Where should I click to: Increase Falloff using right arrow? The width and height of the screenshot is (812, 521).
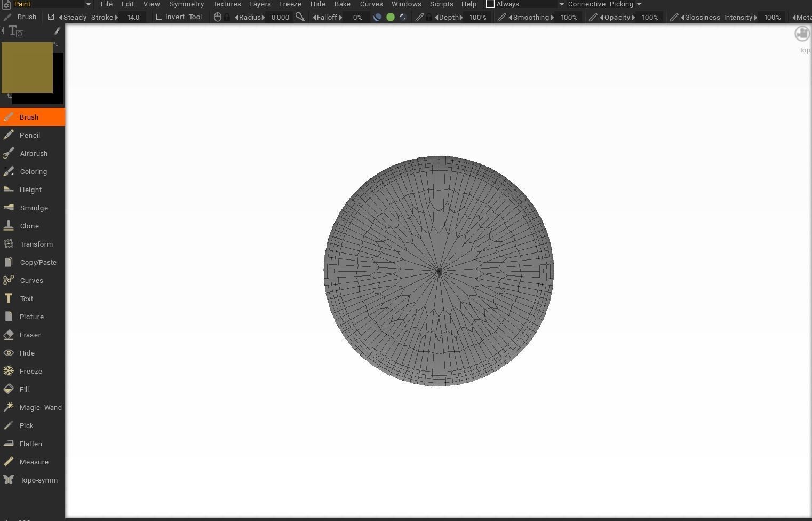pyautogui.click(x=340, y=17)
